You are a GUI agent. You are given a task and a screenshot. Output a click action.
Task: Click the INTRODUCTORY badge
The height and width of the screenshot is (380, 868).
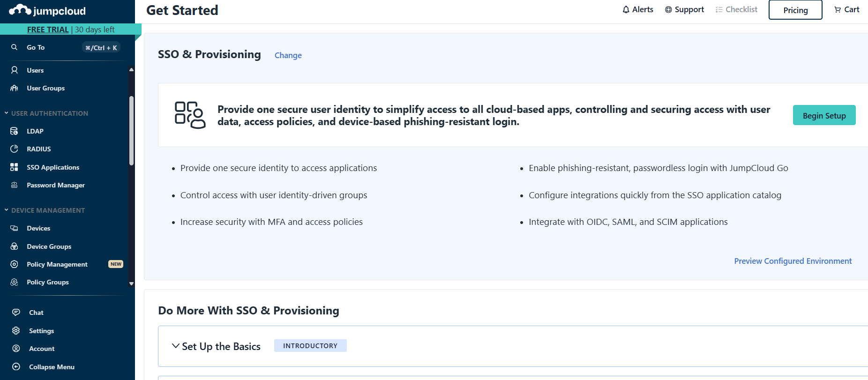tap(310, 346)
